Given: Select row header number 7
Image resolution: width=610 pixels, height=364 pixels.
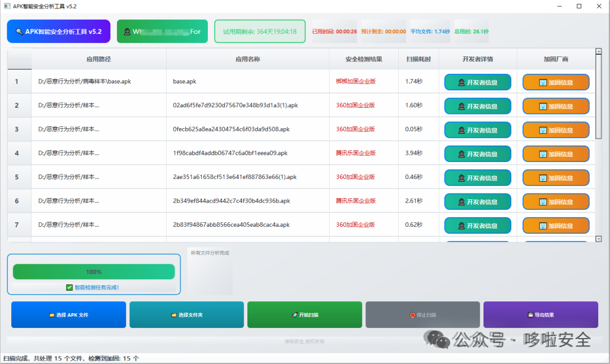Looking at the screenshot, I should pos(19,225).
